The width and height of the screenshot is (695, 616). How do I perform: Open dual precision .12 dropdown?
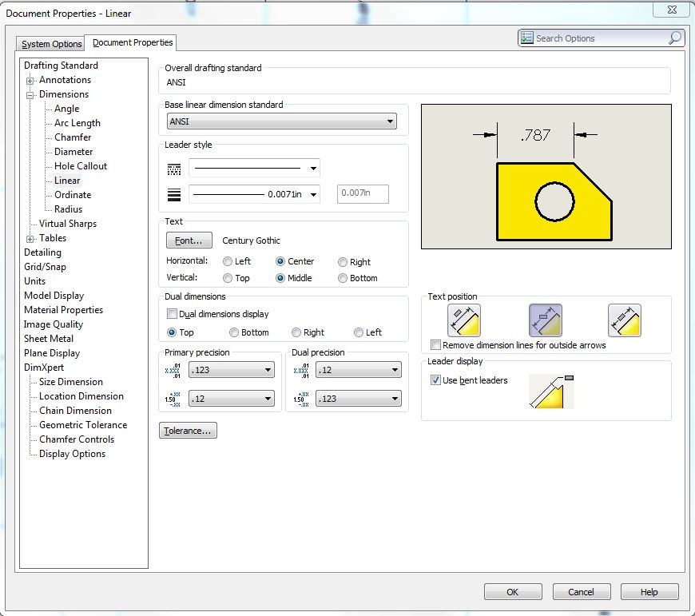[x=359, y=370]
